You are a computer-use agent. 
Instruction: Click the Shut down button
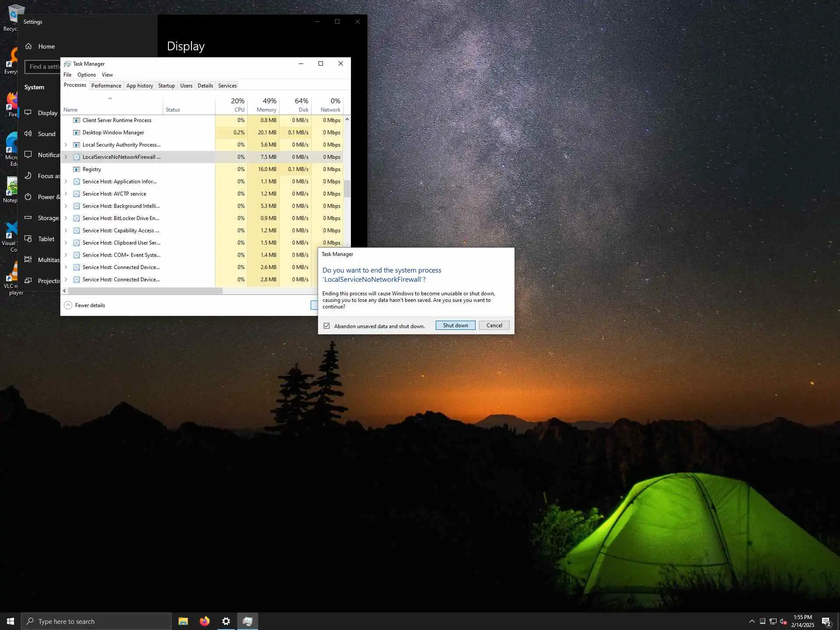(x=455, y=325)
